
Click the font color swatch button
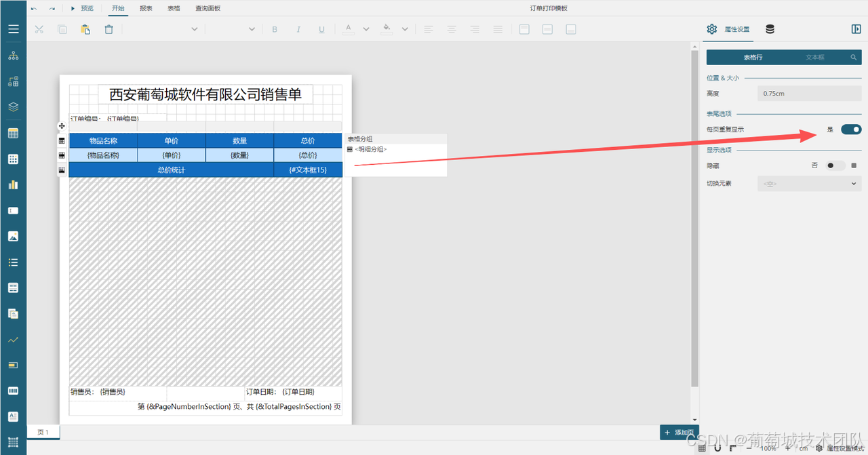point(349,29)
